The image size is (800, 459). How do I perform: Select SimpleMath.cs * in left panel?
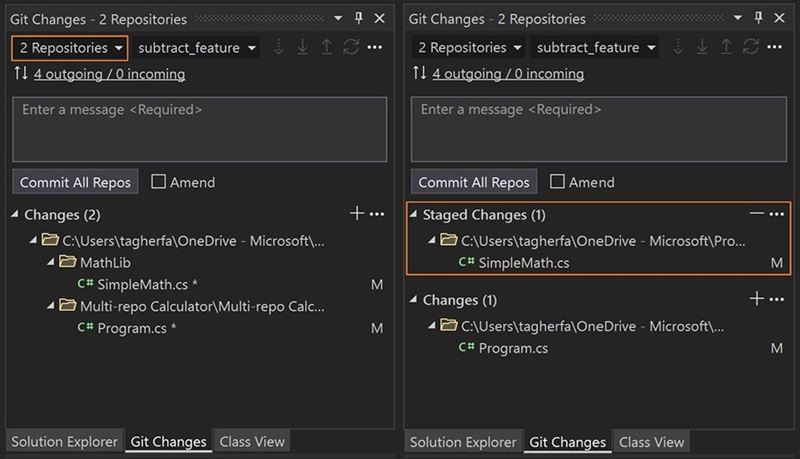point(147,285)
